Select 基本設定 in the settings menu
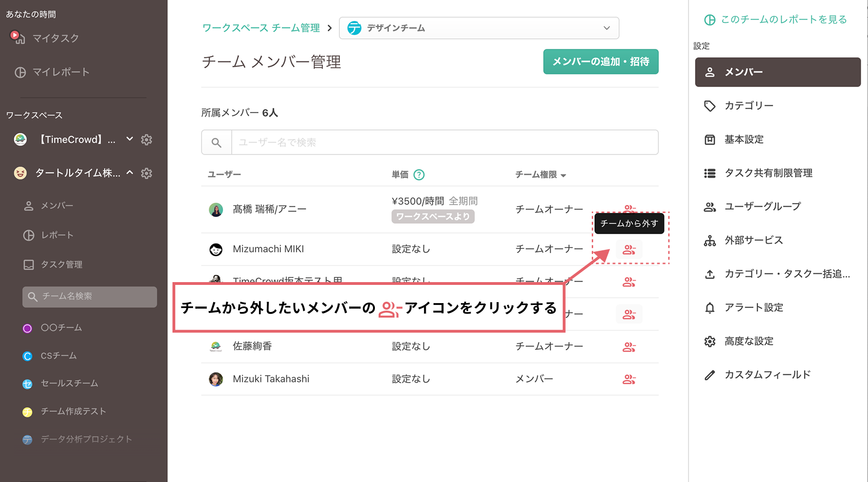Viewport: 868px width, 482px height. tap(744, 139)
